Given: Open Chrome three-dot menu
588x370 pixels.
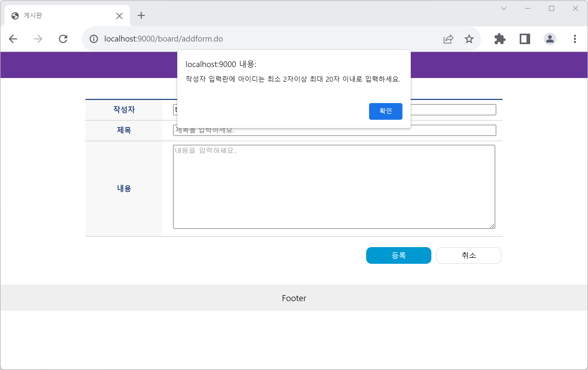Looking at the screenshot, I should point(575,39).
